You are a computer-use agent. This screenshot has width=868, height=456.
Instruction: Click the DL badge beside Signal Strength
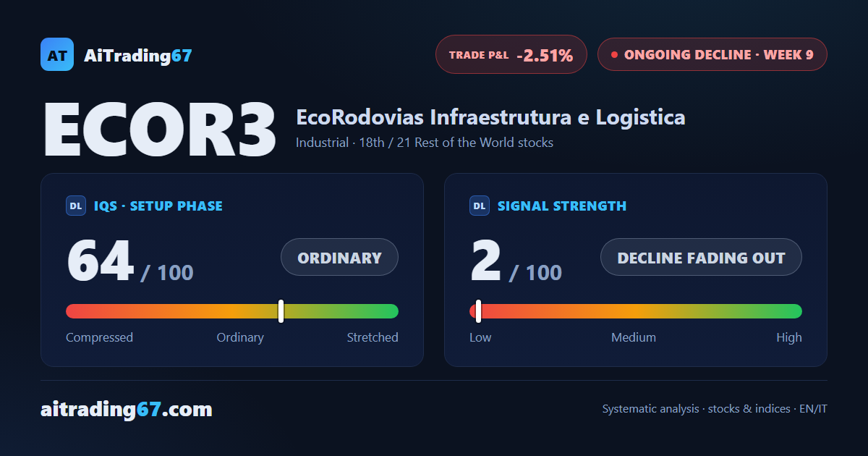pyautogui.click(x=480, y=206)
